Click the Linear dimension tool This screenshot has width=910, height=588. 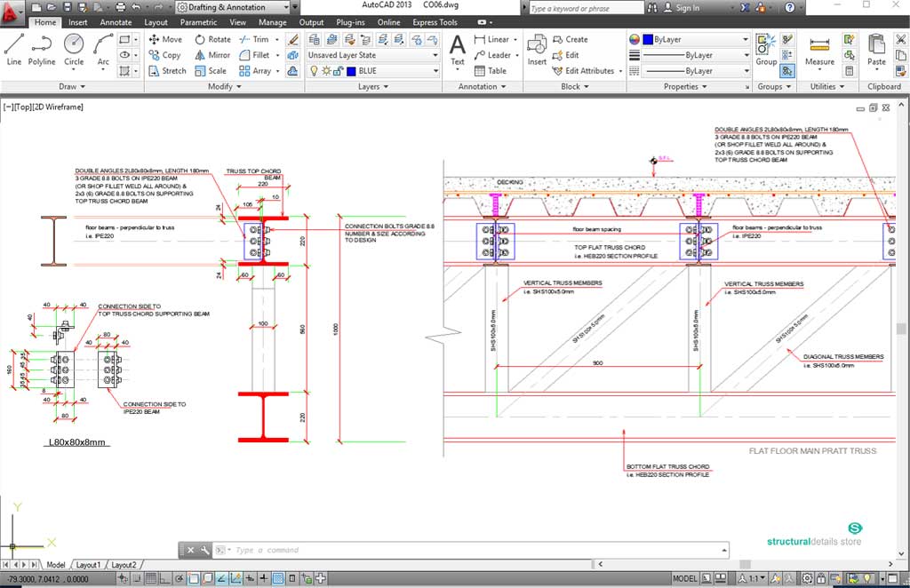coord(491,39)
